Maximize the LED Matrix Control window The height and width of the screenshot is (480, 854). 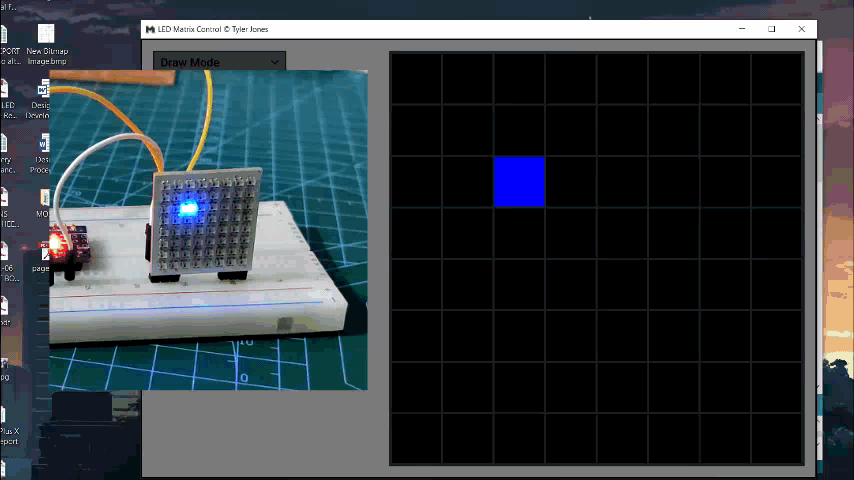point(772,30)
